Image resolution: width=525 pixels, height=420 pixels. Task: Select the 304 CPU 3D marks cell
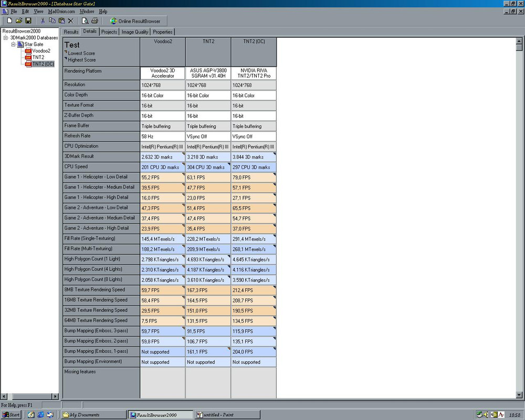point(208,167)
